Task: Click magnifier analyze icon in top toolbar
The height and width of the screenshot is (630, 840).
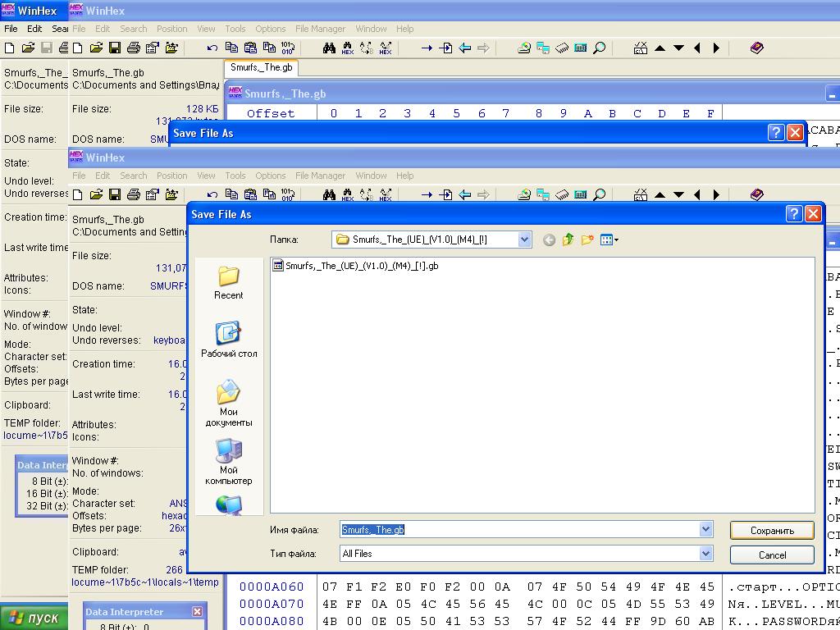Action: pos(600,48)
